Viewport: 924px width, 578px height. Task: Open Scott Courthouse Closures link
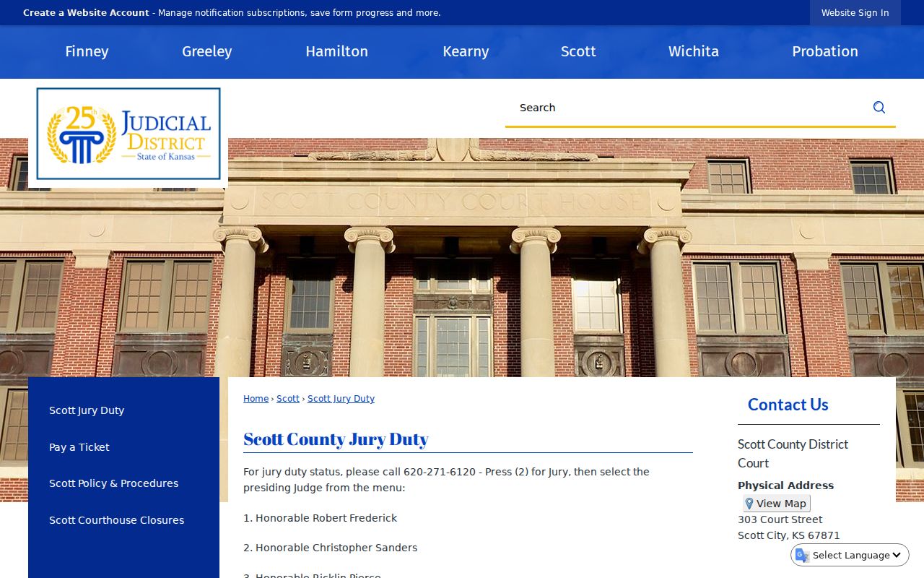tap(116, 520)
